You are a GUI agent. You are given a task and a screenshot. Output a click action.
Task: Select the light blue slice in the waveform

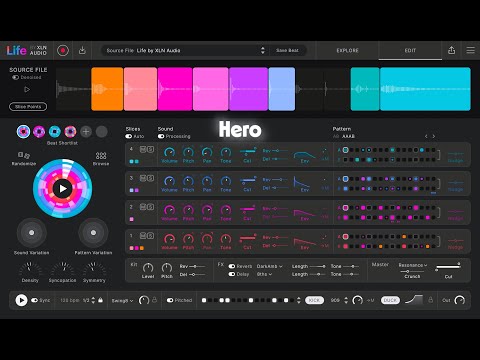pyautogui.click(x=282, y=89)
